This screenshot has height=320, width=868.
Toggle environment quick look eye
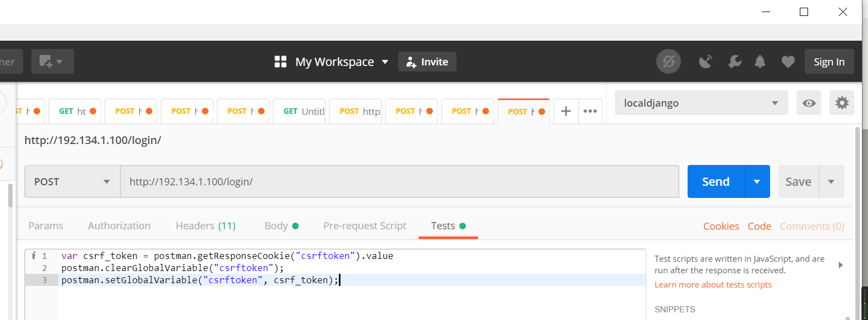point(809,103)
